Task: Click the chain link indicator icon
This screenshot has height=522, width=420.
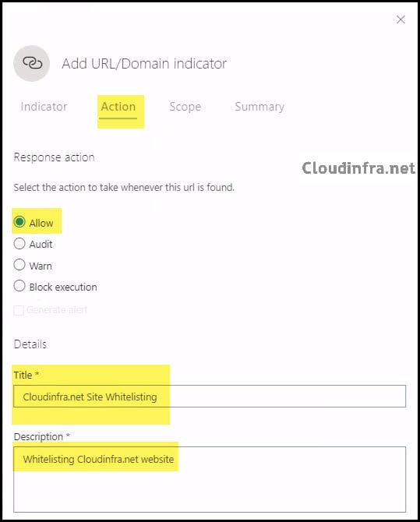Action: [x=32, y=63]
